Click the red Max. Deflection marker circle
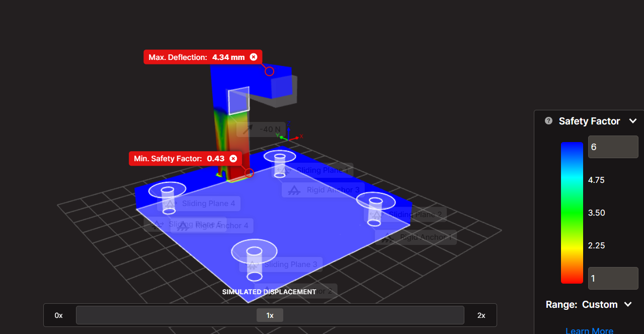The width and height of the screenshot is (644, 334). (x=269, y=72)
